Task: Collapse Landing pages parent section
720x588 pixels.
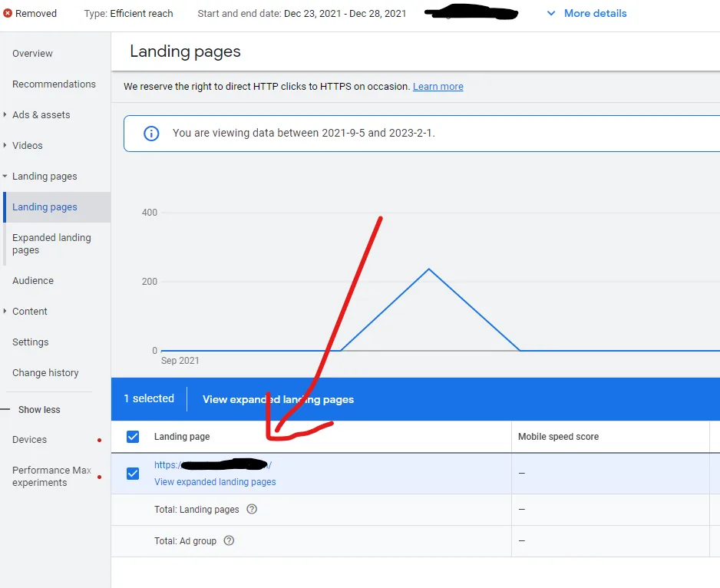Action: (5, 177)
